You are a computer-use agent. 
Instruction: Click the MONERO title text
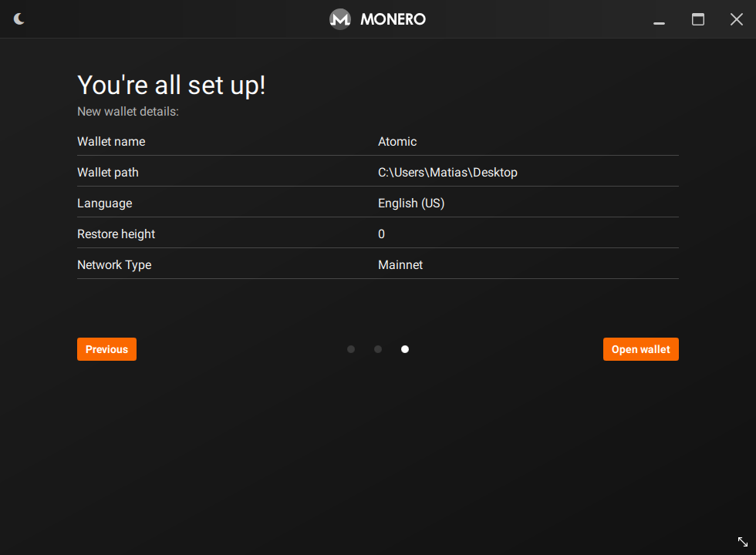tap(393, 19)
